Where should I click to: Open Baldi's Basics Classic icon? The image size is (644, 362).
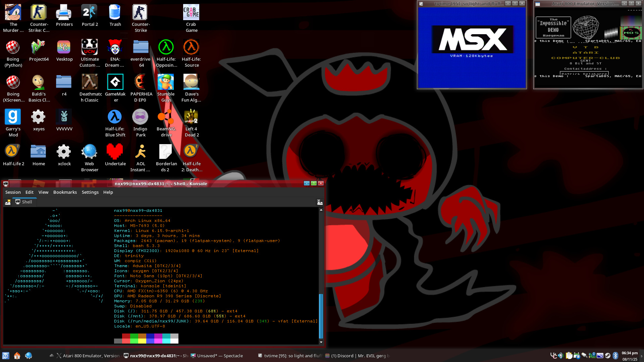tap(39, 88)
